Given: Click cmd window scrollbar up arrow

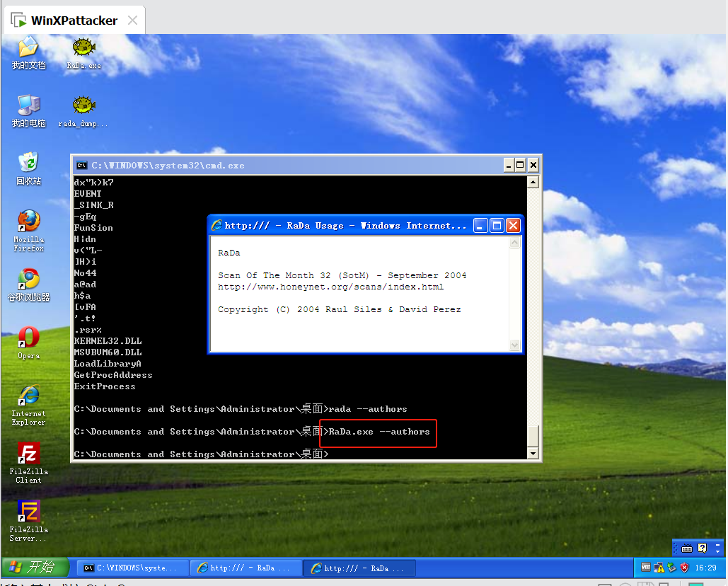Looking at the screenshot, I should click(533, 182).
